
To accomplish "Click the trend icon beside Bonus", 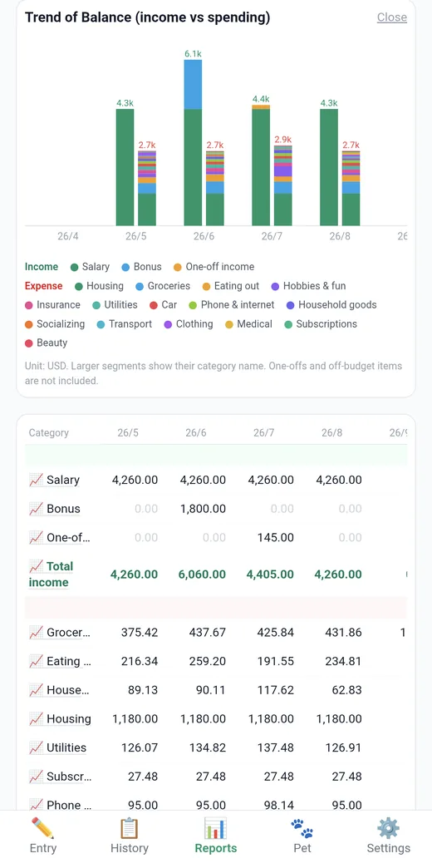I will (36, 509).
